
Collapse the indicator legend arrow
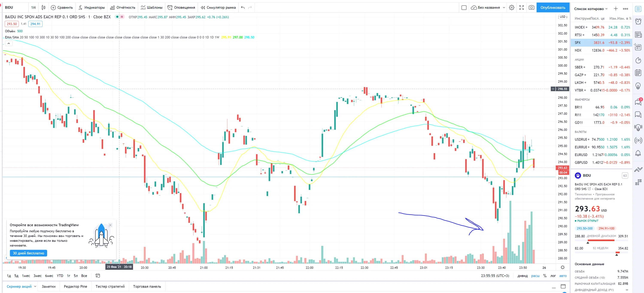(9, 44)
